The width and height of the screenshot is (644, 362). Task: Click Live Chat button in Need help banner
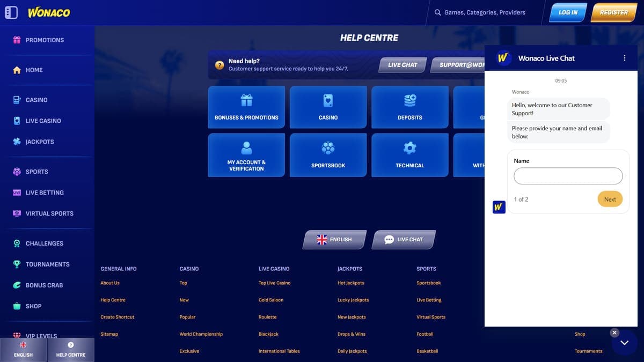point(402,65)
